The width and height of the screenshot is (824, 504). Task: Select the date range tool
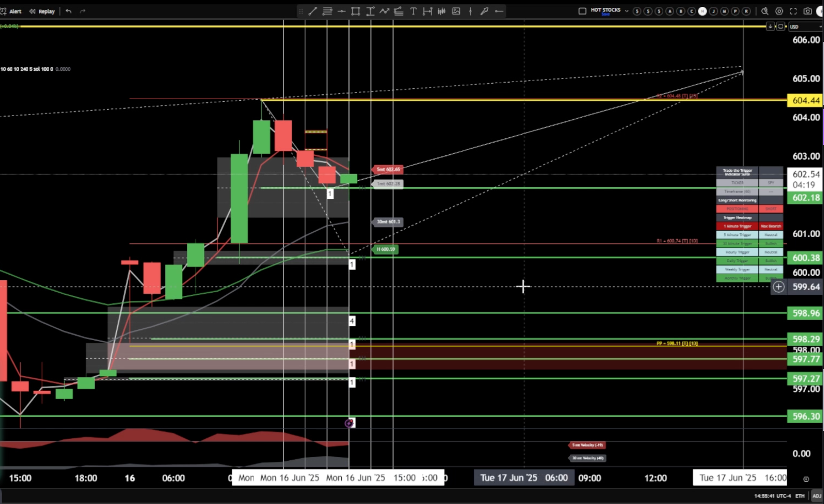coord(427,11)
